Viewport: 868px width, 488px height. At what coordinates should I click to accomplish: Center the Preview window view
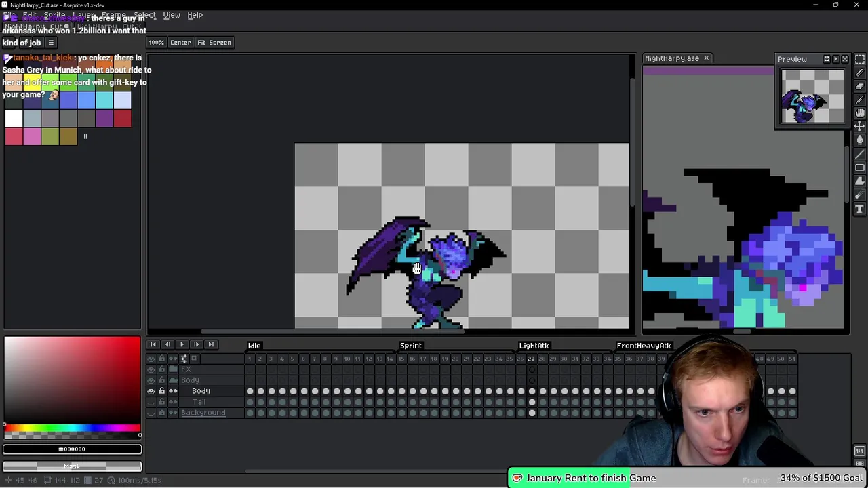point(827,59)
